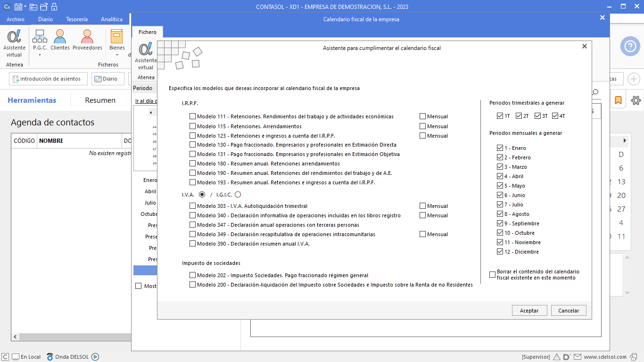Open the Proveedores file icon

(87, 39)
